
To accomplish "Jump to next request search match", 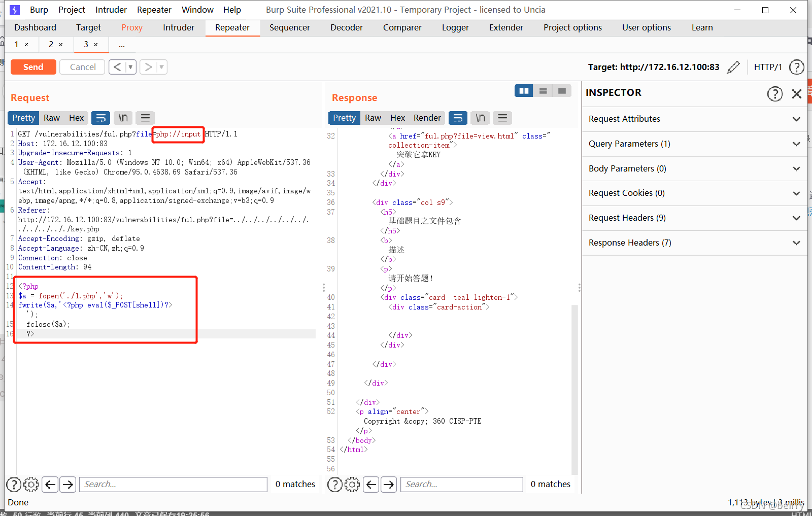I will [67, 485].
